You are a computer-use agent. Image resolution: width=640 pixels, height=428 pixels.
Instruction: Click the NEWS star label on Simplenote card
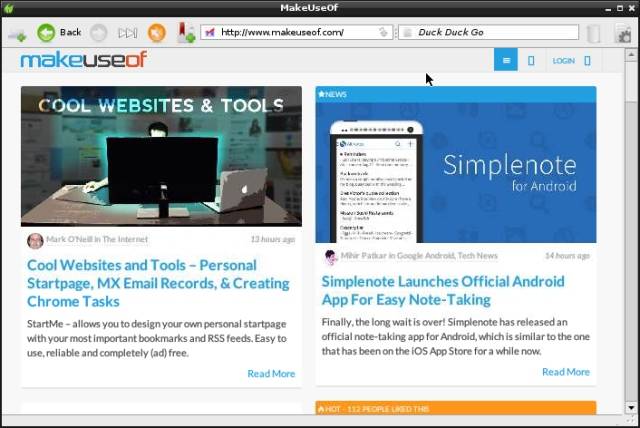(332, 94)
